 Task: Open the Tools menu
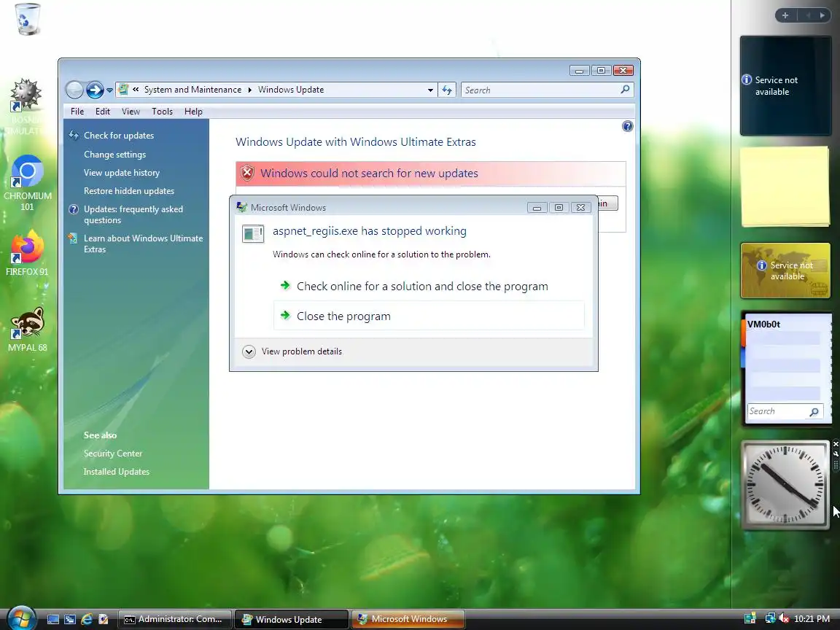point(162,112)
